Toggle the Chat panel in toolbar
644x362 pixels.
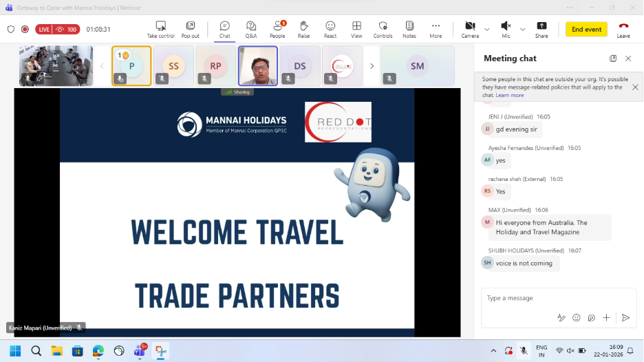click(224, 29)
